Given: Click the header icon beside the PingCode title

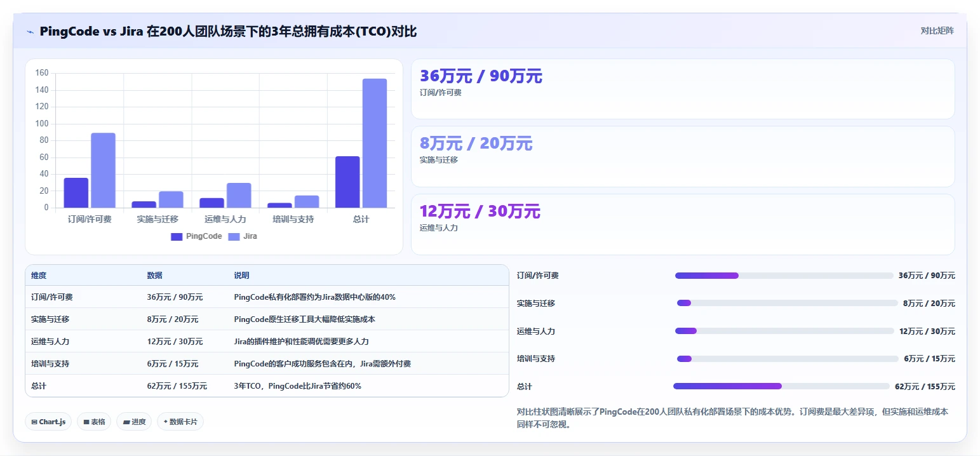Looking at the screenshot, I should click(30, 31).
